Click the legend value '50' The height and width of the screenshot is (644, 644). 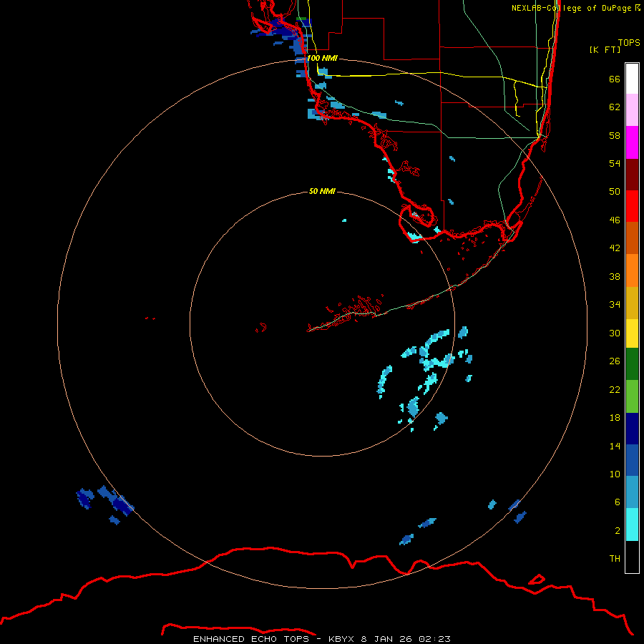click(615, 191)
